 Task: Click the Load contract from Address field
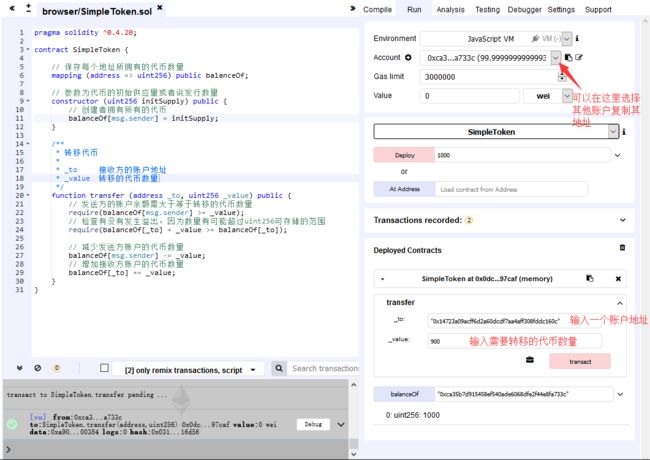[511, 189]
